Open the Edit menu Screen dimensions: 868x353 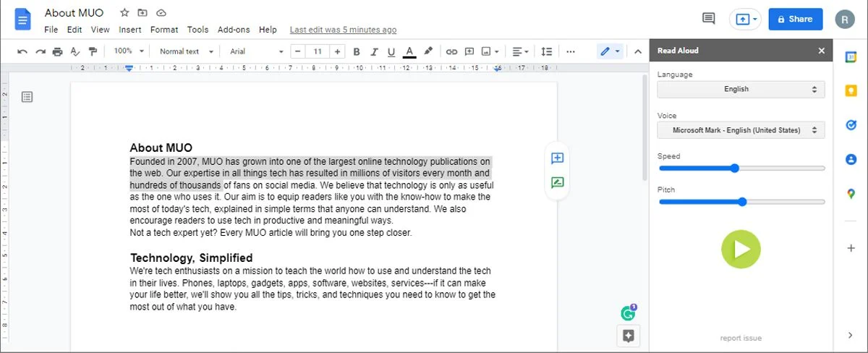[75, 30]
